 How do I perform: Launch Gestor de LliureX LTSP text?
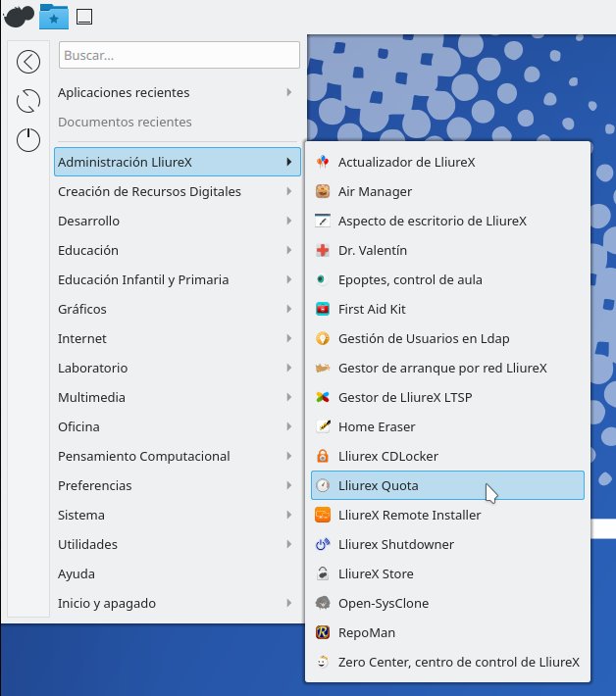pyautogui.click(x=405, y=397)
